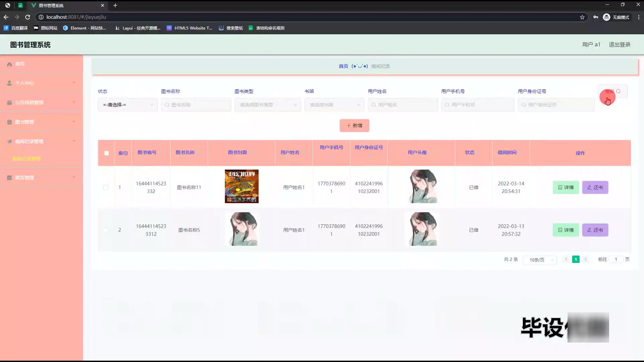
Task: Open the 表结构命名规则 bookmark
Action: tap(267, 28)
